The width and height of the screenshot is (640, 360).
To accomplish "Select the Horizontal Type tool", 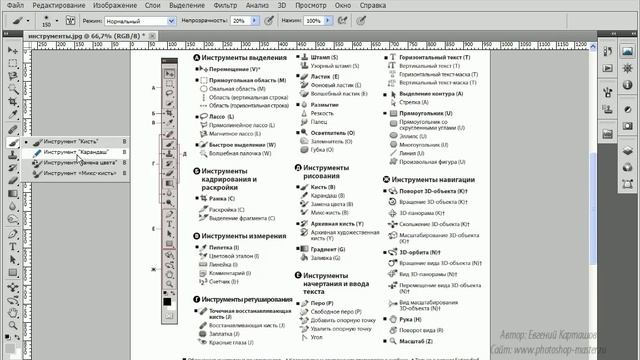I will 13,247.
